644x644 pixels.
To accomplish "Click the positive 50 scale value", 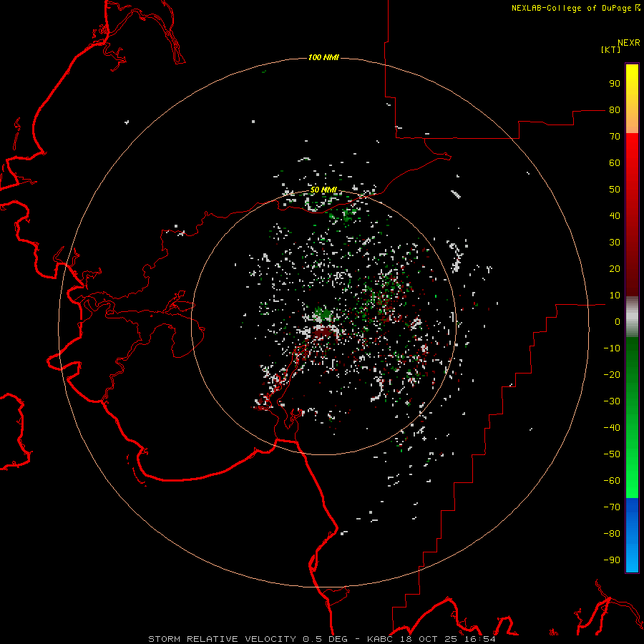I will pos(615,190).
